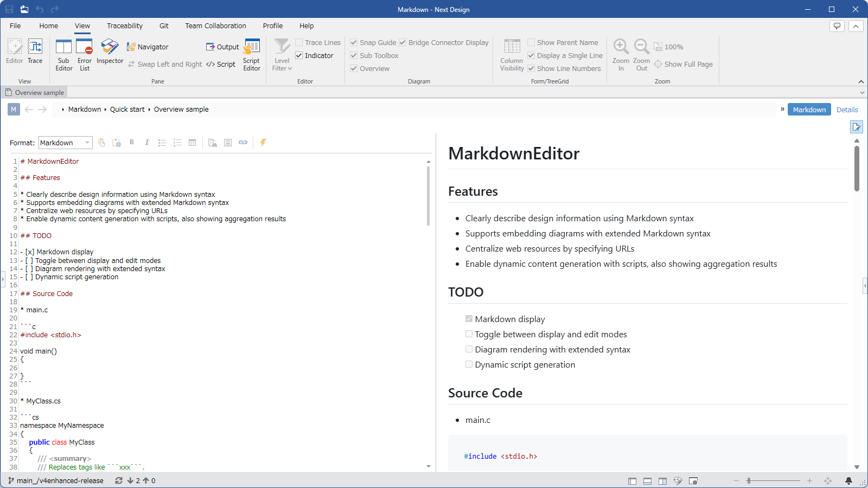Screen dimensions: 868x488
Task: Open the Output pane
Action: (x=222, y=47)
